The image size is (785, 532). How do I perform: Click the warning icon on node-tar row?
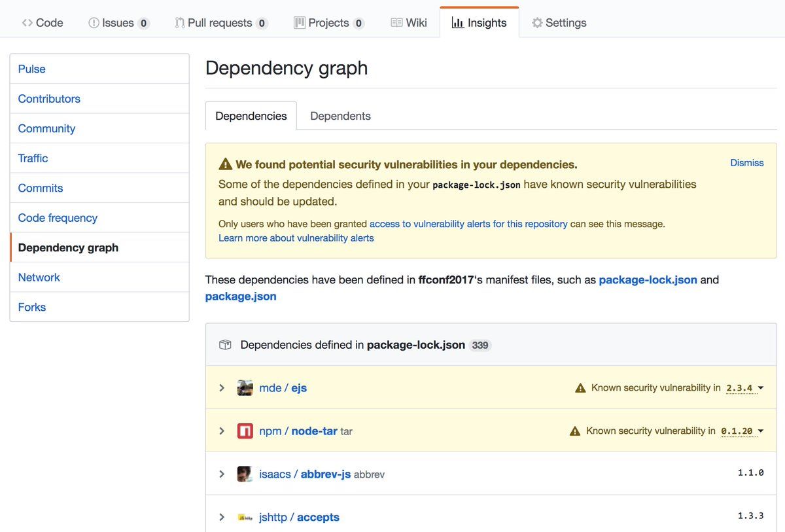[x=575, y=431]
